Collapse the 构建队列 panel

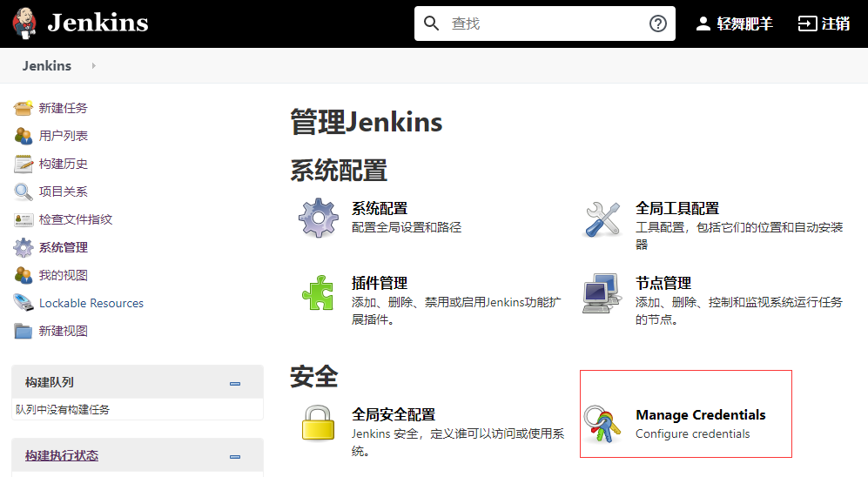point(235,384)
